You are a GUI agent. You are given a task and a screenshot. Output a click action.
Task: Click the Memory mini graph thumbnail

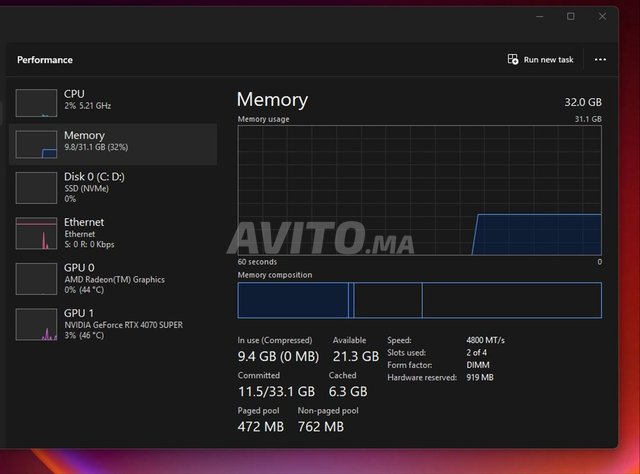point(37,144)
